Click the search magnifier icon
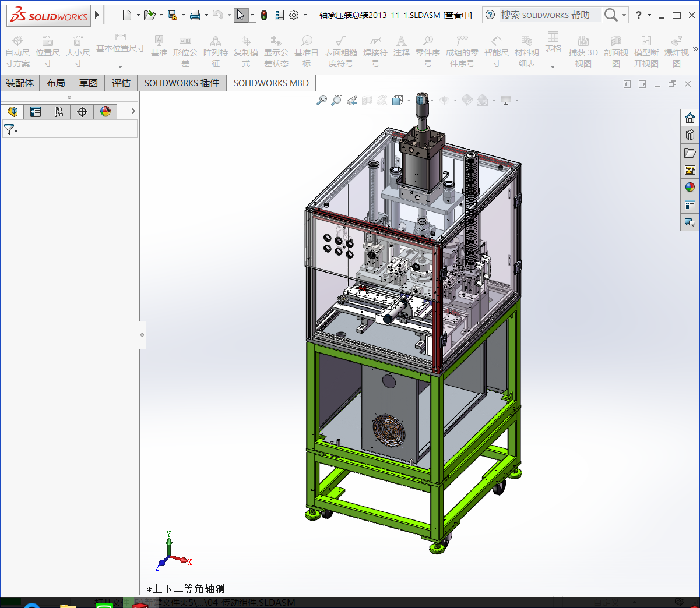Image resolution: width=700 pixels, height=608 pixels. tap(610, 15)
